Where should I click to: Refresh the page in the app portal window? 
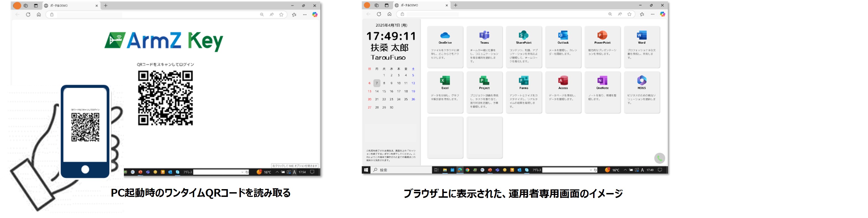[379, 14]
